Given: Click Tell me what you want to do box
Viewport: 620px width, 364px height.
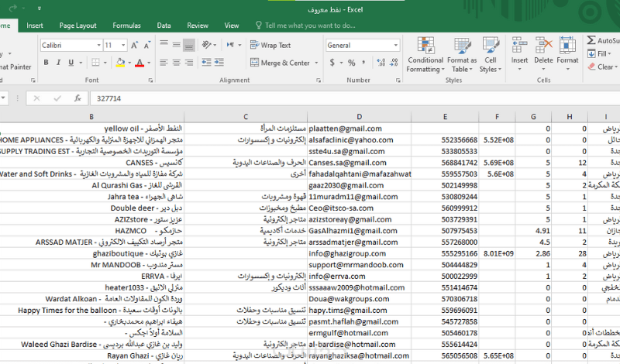Looking at the screenshot, I should coord(305,26).
